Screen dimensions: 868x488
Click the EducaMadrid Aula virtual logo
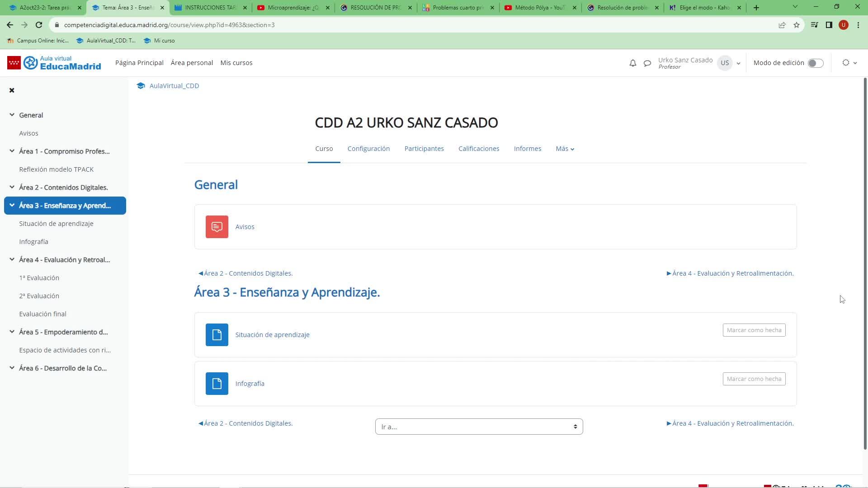coord(54,63)
